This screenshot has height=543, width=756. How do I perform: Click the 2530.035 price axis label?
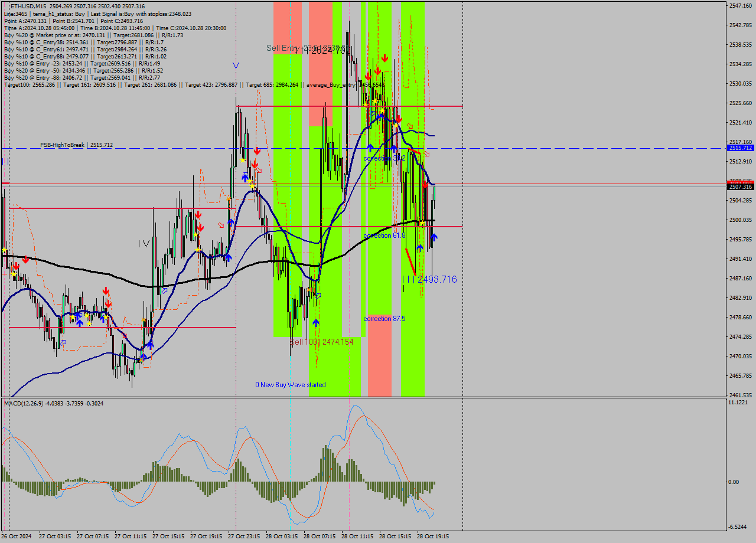coord(741,83)
